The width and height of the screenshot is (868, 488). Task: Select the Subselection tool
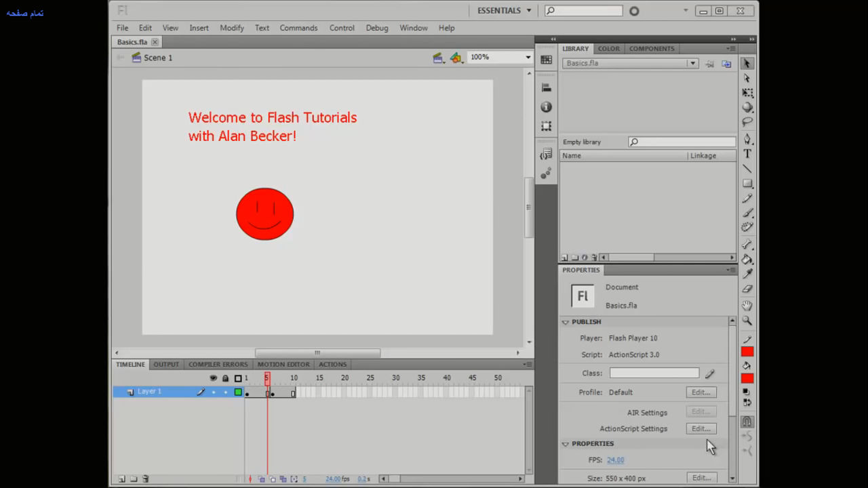(747, 78)
